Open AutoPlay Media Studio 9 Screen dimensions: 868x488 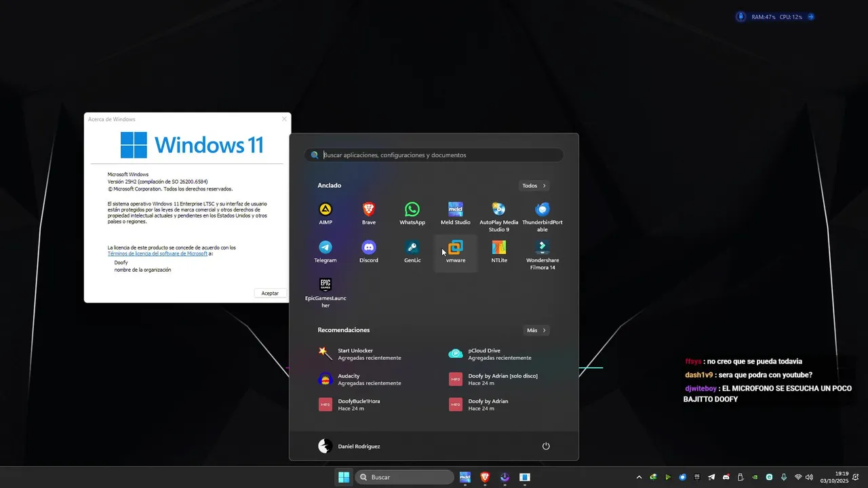tap(499, 217)
